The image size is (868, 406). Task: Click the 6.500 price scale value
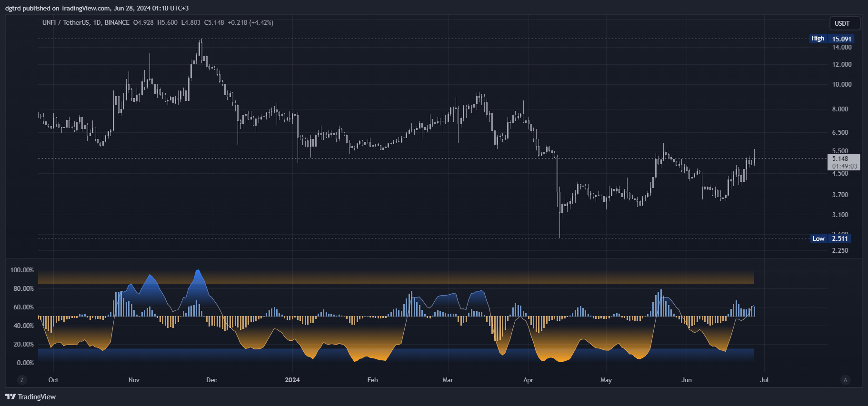click(x=840, y=132)
